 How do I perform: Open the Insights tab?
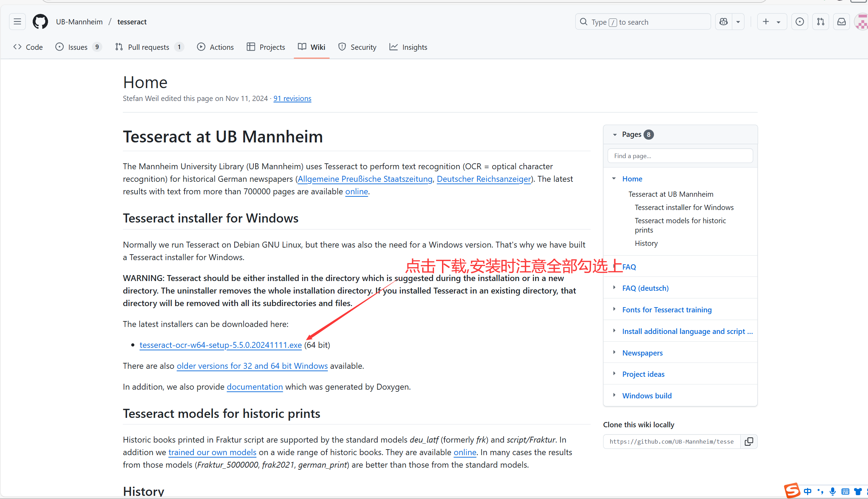click(x=408, y=47)
